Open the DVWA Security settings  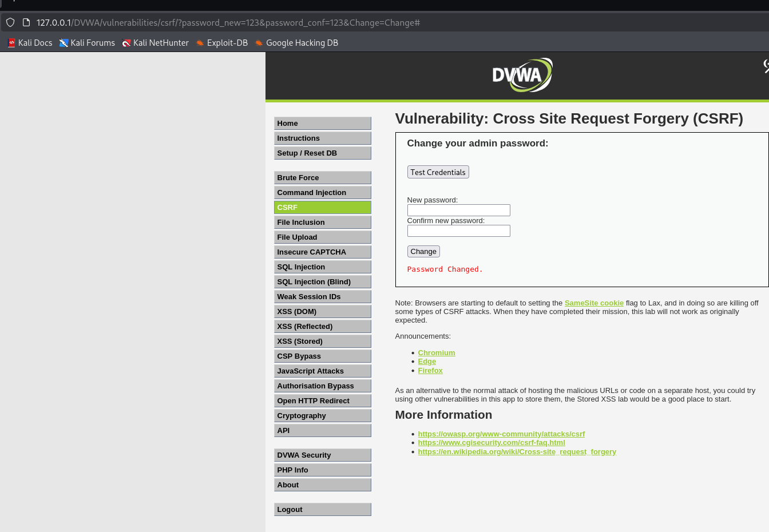click(x=323, y=455)
